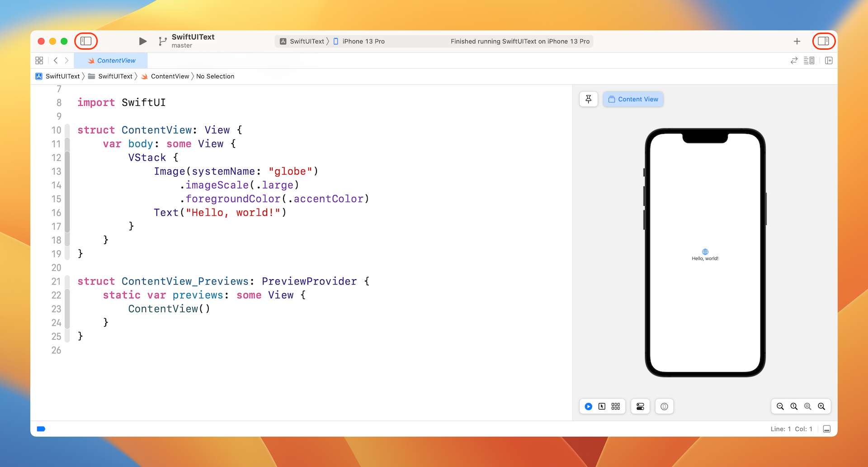Click the source control branch icon for master
This screenshot has height=467, width=868.
click(163, 41)
